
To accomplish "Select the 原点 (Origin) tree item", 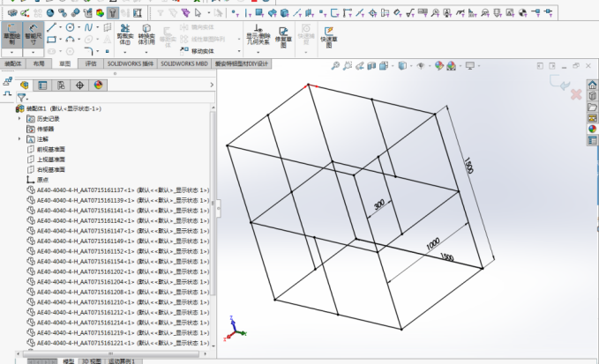I will click(41, 179).
